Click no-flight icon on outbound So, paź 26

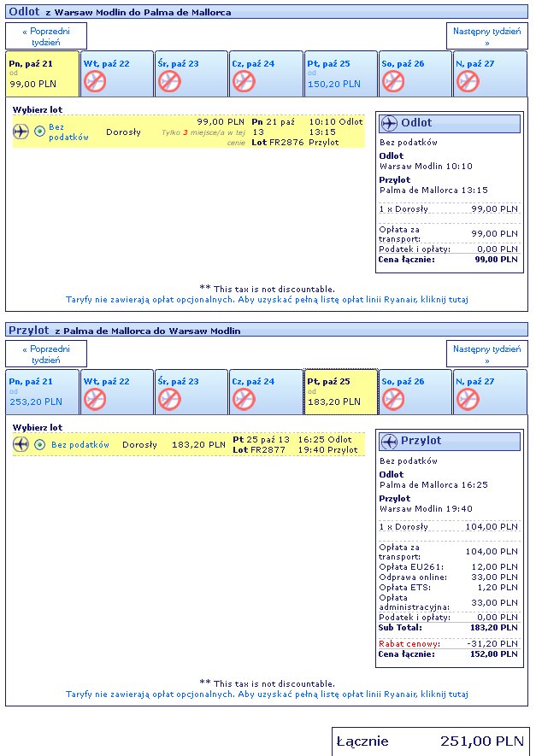pyautogui.click(x=393, y=81)
